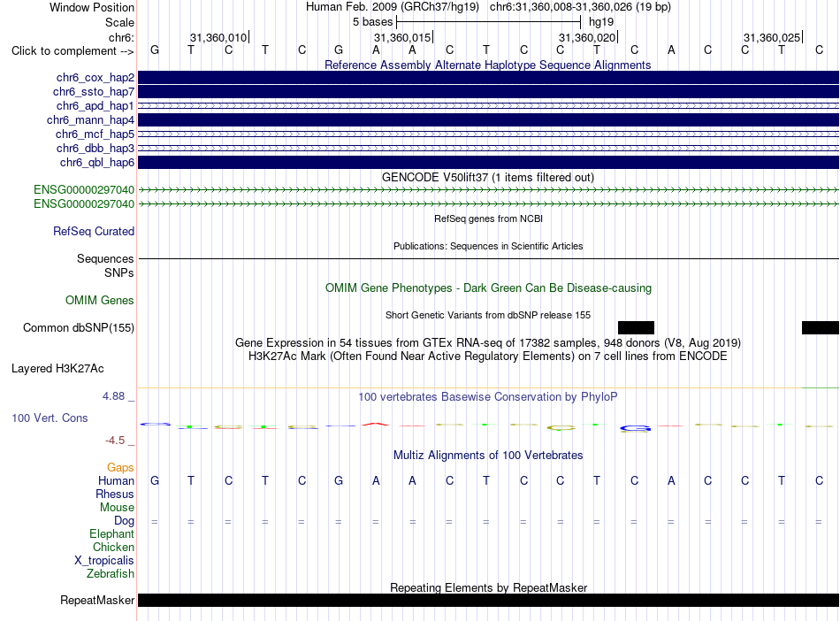Select the arrowed chr6_dbb_hap3 alignment line
Viewport: 840px width, 621px height.
click(x=489, y=148)
